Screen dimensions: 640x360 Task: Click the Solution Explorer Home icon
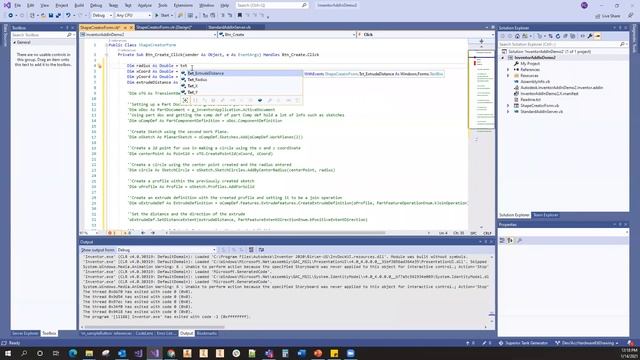(517, 36)
